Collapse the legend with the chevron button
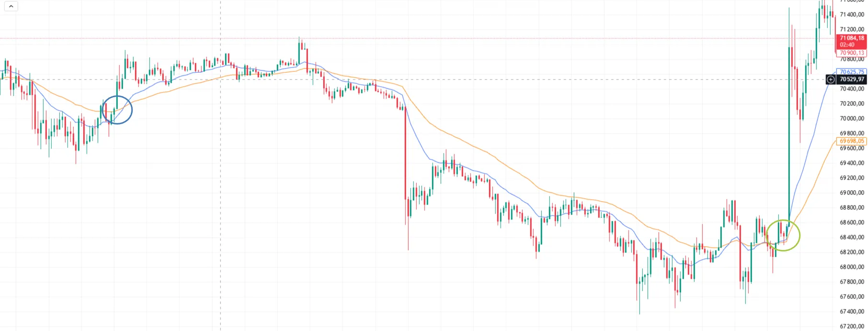 coord(11,6)
